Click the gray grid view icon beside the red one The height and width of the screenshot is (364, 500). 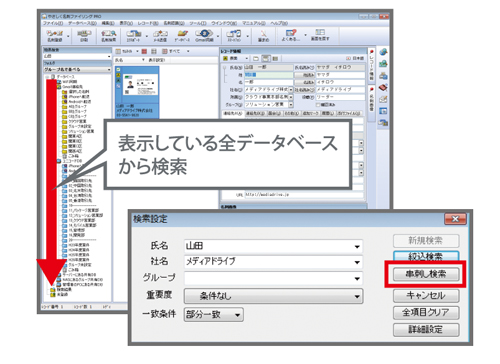(x=154, y=51)
